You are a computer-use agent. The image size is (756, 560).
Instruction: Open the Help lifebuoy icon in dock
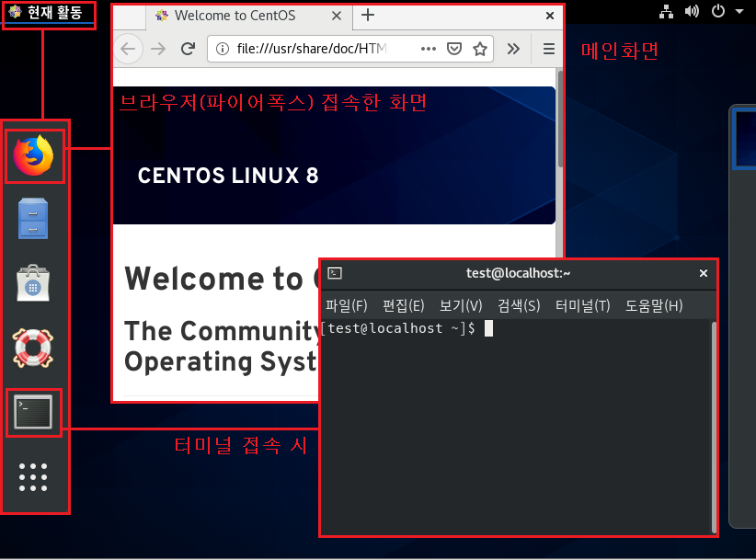pos(33,348)
